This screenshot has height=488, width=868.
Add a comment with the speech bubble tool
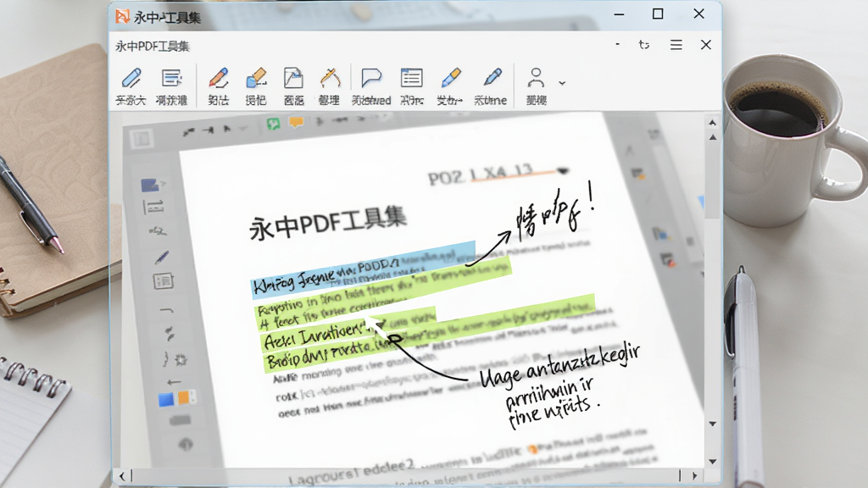click(x=371, y=78)
